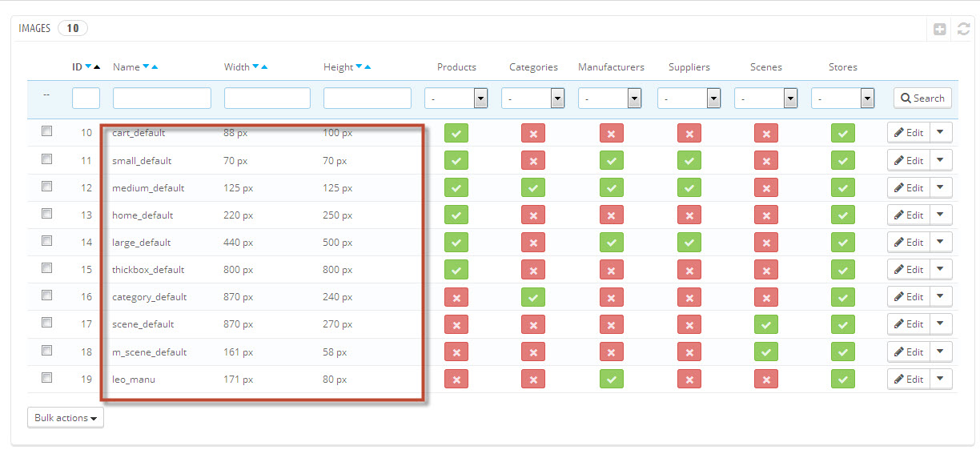Screen dimensions: 980x454
Task: Open the Products filter dropdown
Action: click(x=456, y=98)
